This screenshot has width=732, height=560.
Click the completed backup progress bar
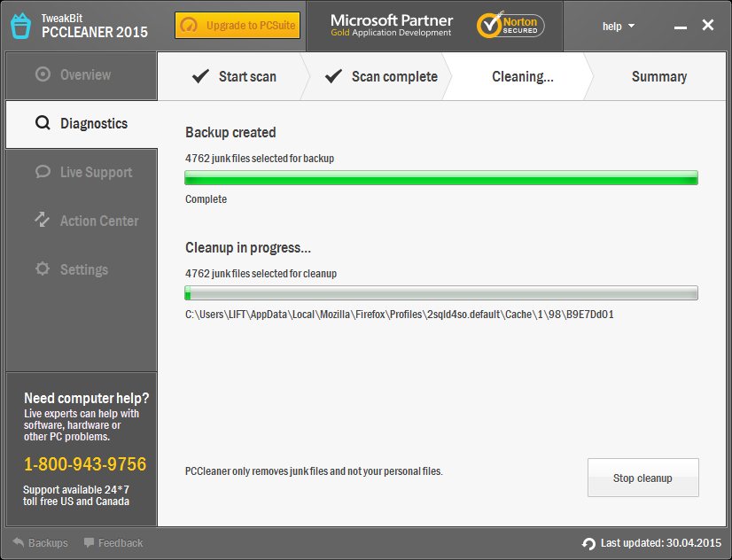441,178
